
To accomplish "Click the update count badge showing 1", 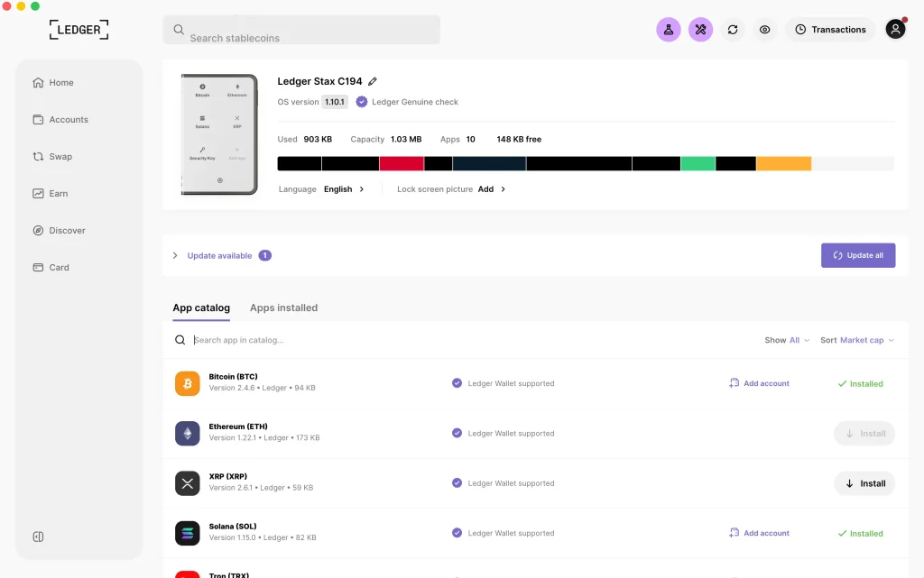I will (265, 255).
